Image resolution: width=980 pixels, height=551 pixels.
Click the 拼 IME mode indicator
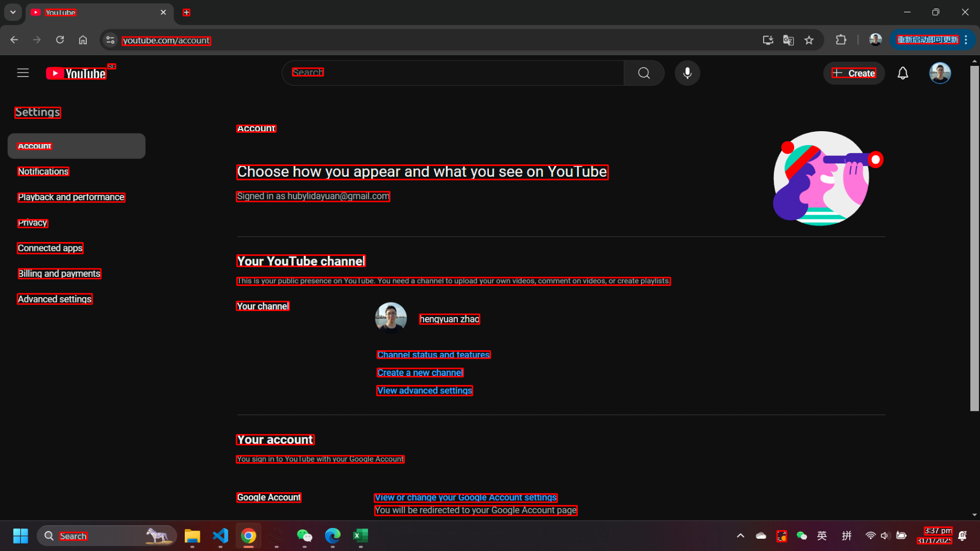[x=847, y=535]
